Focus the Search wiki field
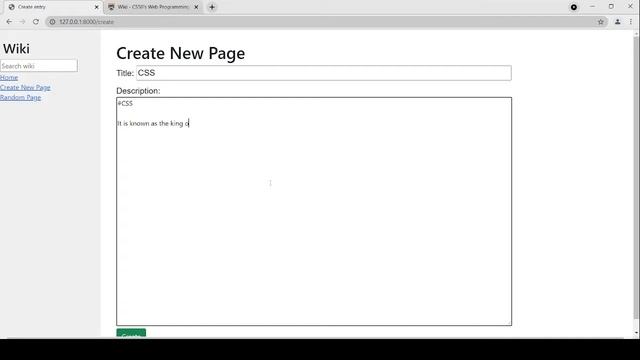This screenshot has width=640, height=360. [x=39, y=66]
